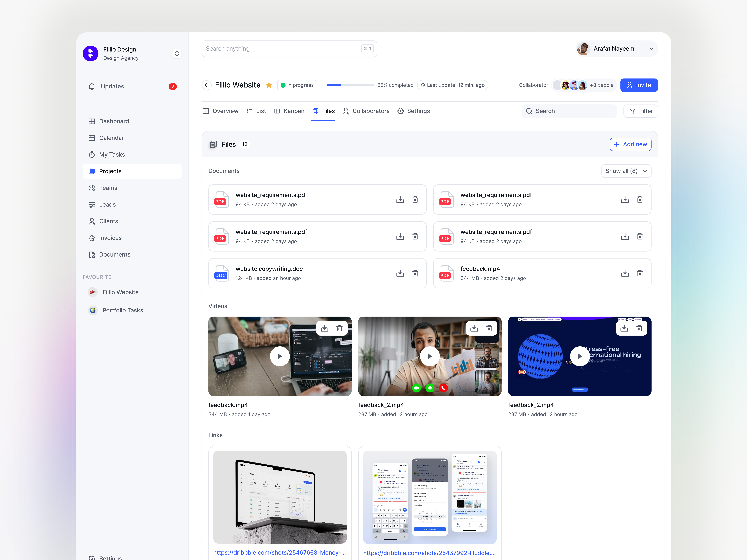Click the back arrow beside Filllo Website
The height and width of the screenshot is (560, 747).
pyautogui.click(x=207, y=85)
